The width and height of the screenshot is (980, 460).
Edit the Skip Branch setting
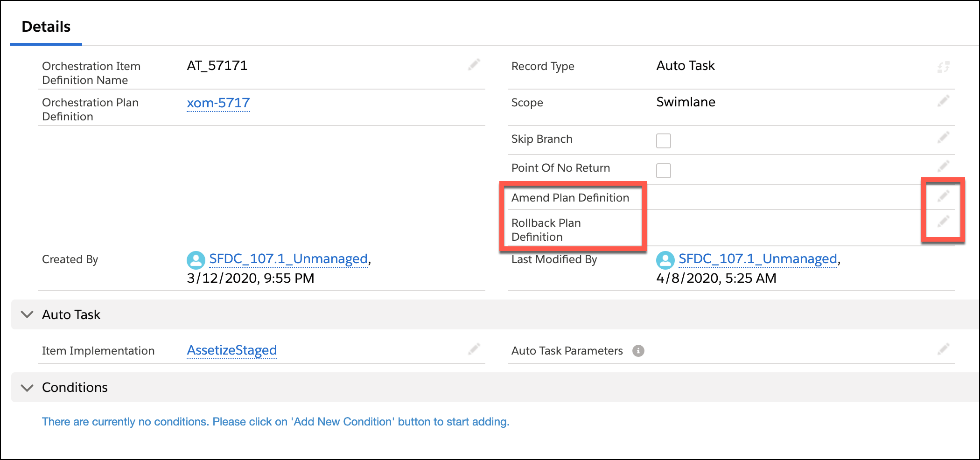coord(944,137)
